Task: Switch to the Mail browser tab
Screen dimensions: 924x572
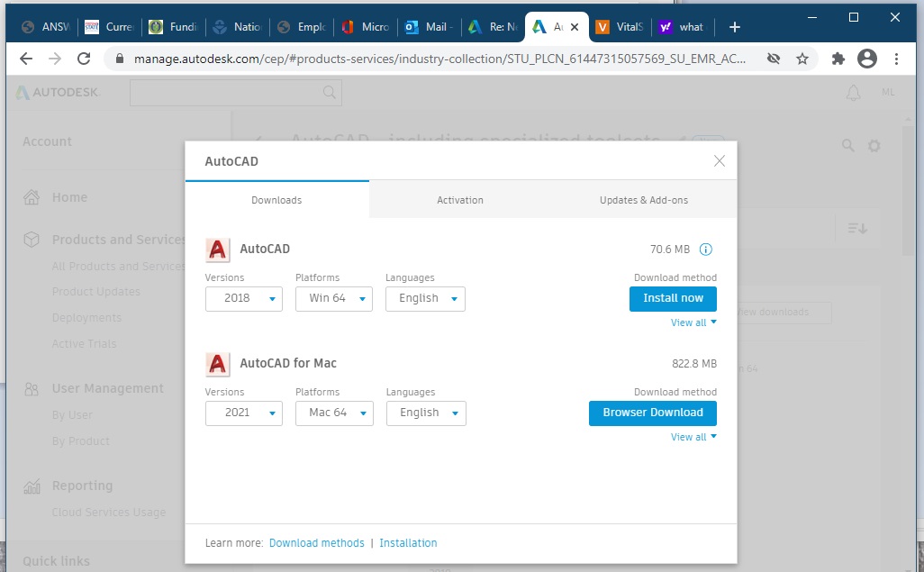Action: pos(430,27)
